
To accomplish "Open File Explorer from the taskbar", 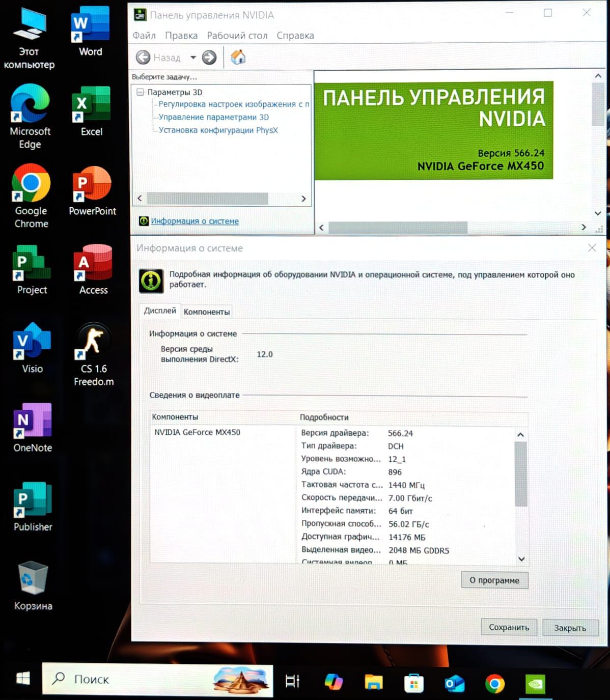I will click(373, 682).
